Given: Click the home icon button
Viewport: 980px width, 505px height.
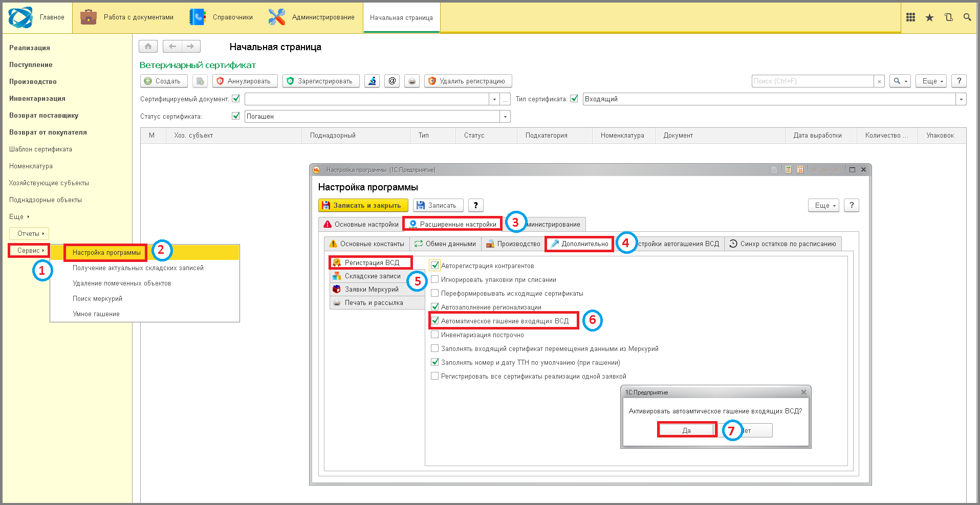Looking at the screenshot, I should pyautogui.click(x=148, y=47).
